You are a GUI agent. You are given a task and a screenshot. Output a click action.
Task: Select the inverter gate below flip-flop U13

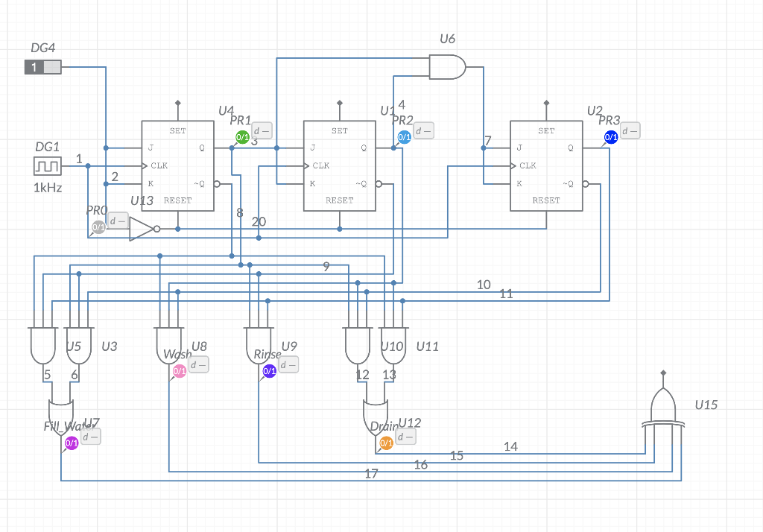[x=140, y=228]
